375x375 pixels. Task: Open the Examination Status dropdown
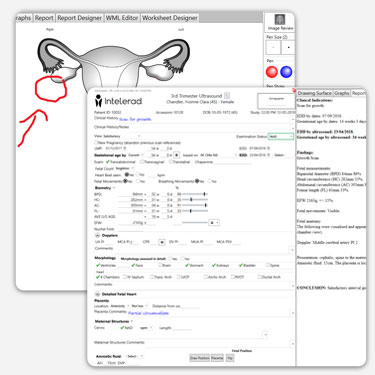(x=281, y=137)
